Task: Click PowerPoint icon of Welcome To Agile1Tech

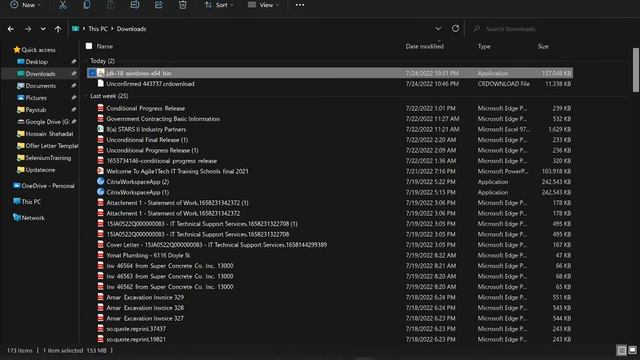Action: tap(100, 171)
